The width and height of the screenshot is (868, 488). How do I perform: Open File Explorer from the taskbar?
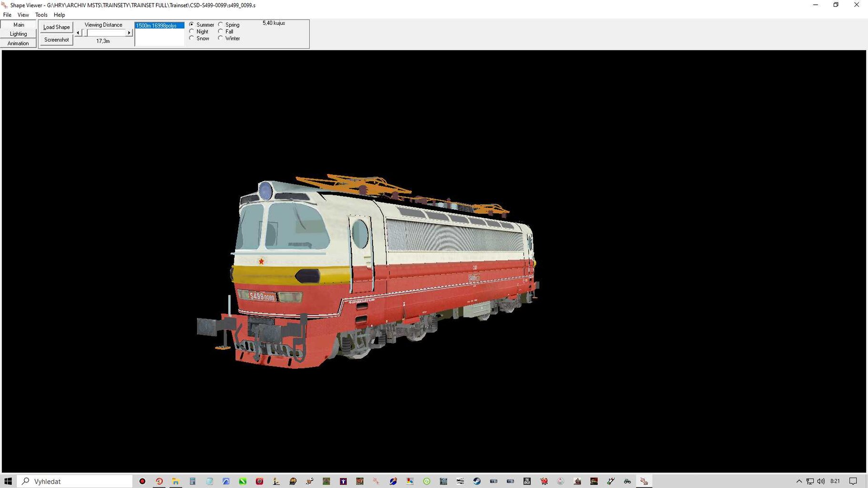176,481
